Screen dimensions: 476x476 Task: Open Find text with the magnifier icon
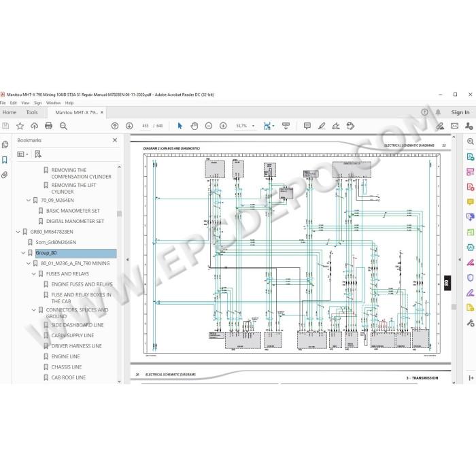point(63,126)
